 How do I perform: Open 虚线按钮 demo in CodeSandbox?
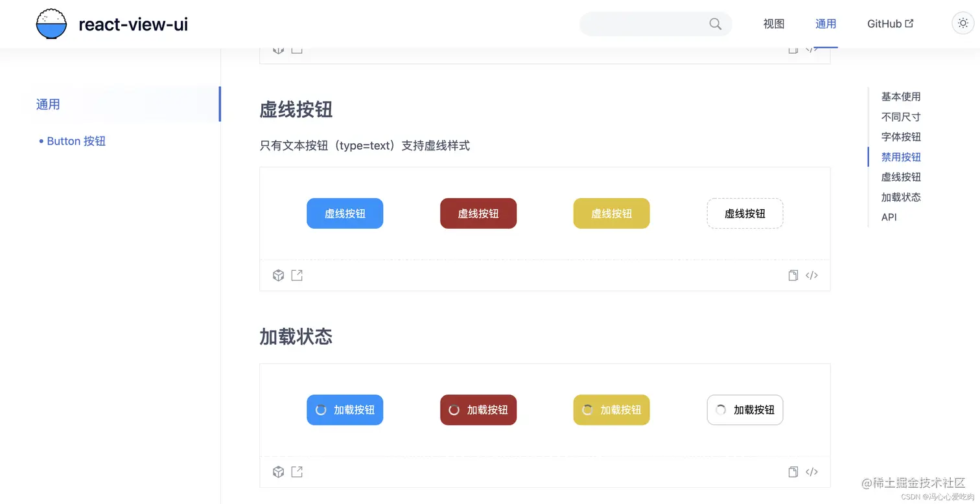[278, 275]
